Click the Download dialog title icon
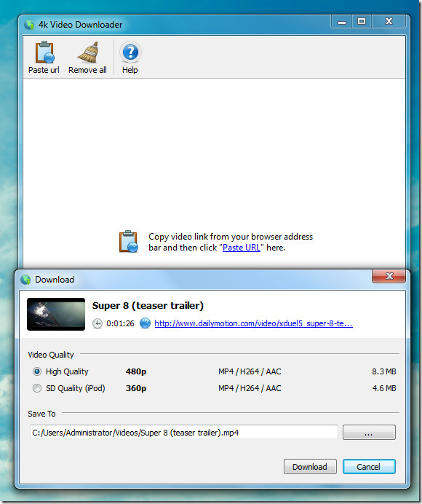Image resolution: width=422 pixels, height=504 pixels. click(x=25, y=280)
